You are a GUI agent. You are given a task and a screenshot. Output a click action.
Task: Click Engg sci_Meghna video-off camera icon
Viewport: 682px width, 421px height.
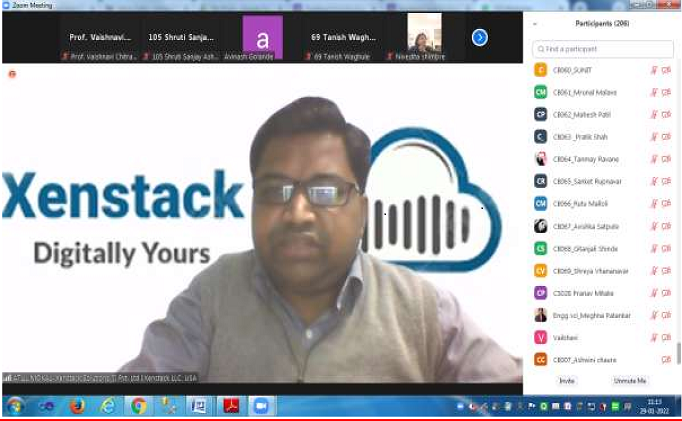click(x=666, y=315)
